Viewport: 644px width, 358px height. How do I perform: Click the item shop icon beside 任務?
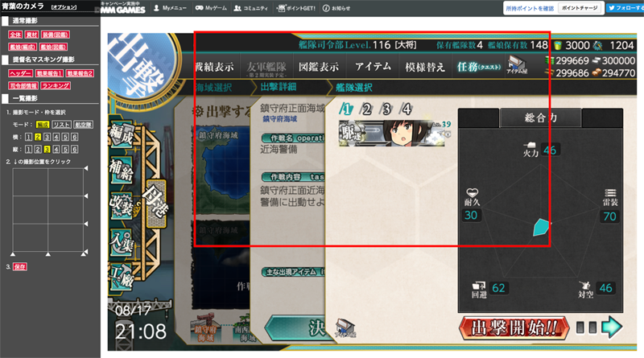pyautogui.click(x=517, y=65)
